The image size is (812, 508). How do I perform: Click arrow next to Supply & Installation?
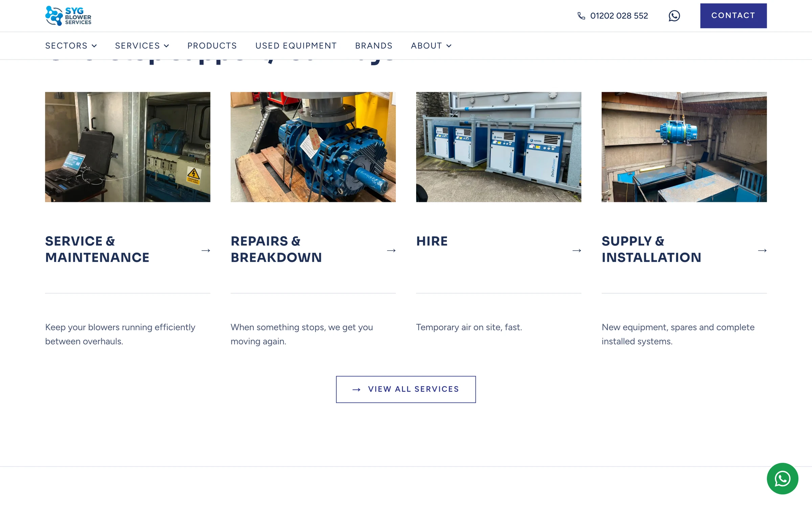click(762, 250)
